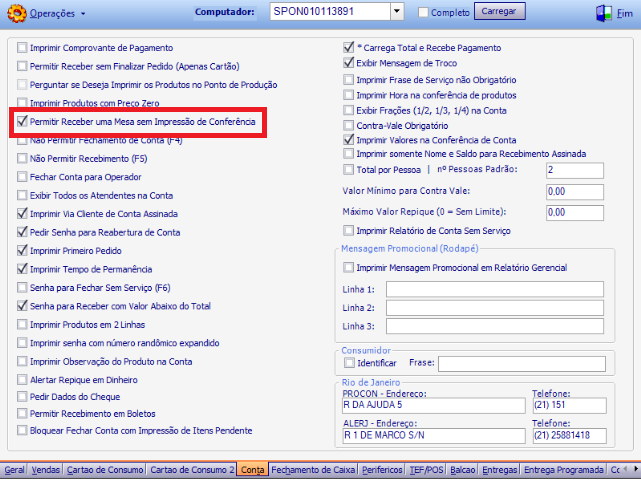Open the Cartao de Consumo 2 tab
Viewport: 641px width, 480px height.
tap(193, 470)
